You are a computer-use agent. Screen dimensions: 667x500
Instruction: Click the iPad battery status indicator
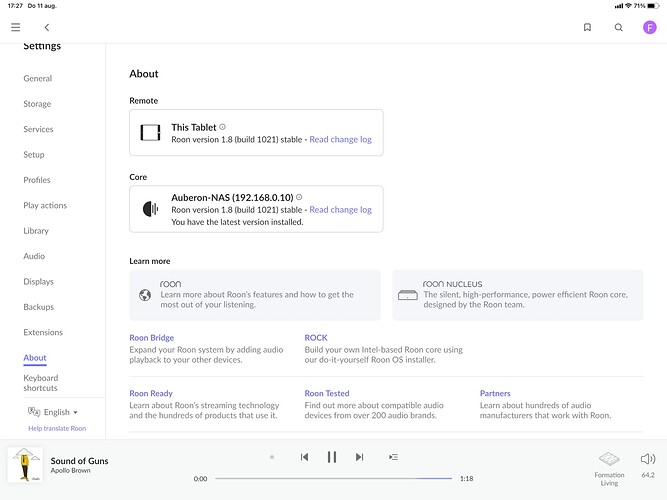pyautogui.click(x=653, y=6)
